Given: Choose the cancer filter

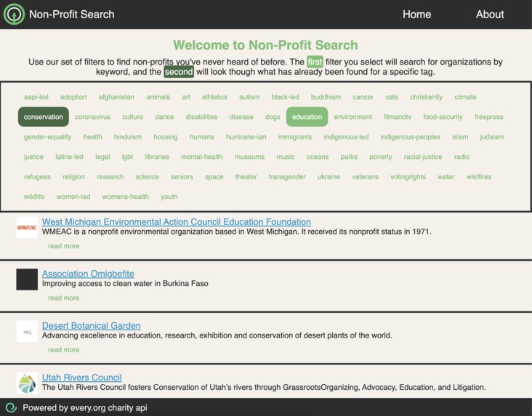Looking at the screenshot, I should [x=363, y=97].
